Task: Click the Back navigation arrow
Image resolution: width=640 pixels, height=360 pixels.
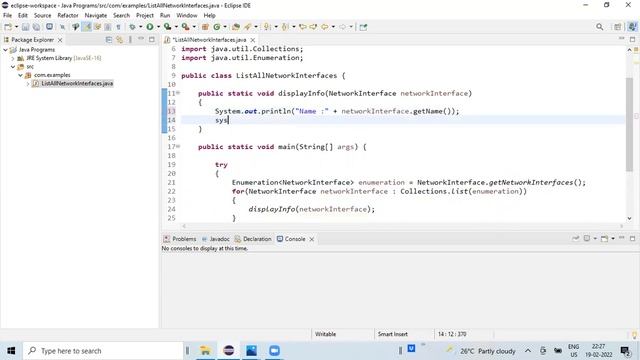Action: click(x=324, y=27)
